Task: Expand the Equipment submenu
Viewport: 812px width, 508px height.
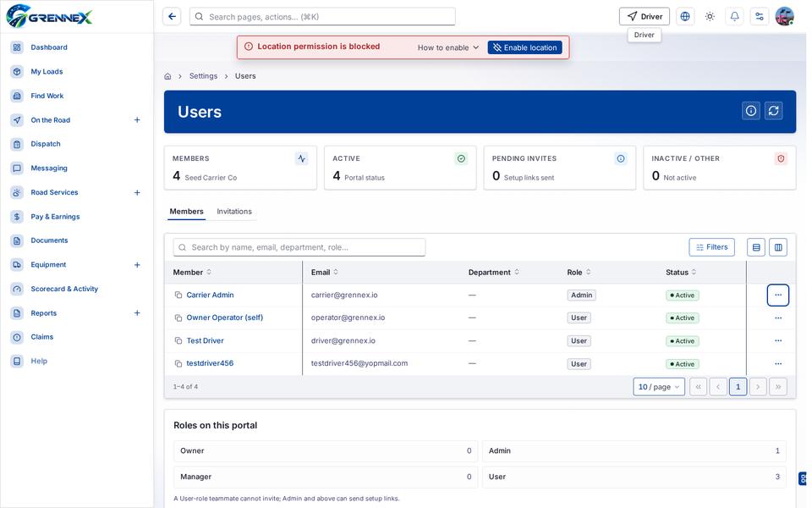Action: click(137, 265)
